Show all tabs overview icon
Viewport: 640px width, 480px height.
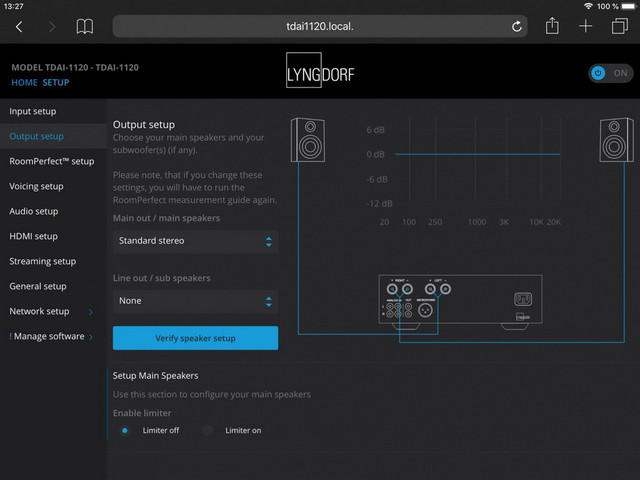click(x=619, y=26)
